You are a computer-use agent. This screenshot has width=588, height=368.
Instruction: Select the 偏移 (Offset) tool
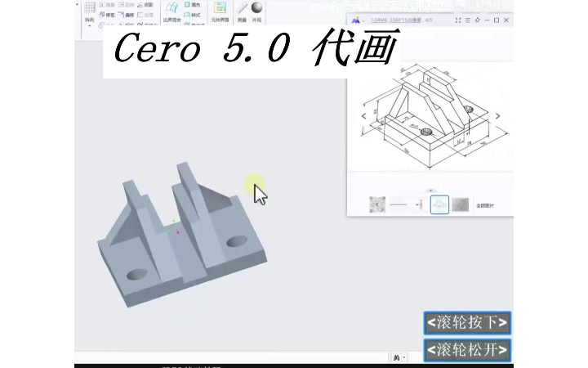[x=126, y=15]
